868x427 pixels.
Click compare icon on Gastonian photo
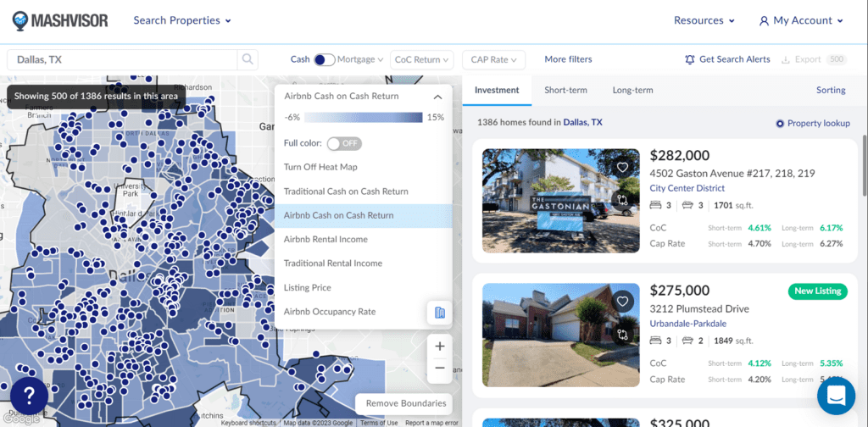click(623, 200)
